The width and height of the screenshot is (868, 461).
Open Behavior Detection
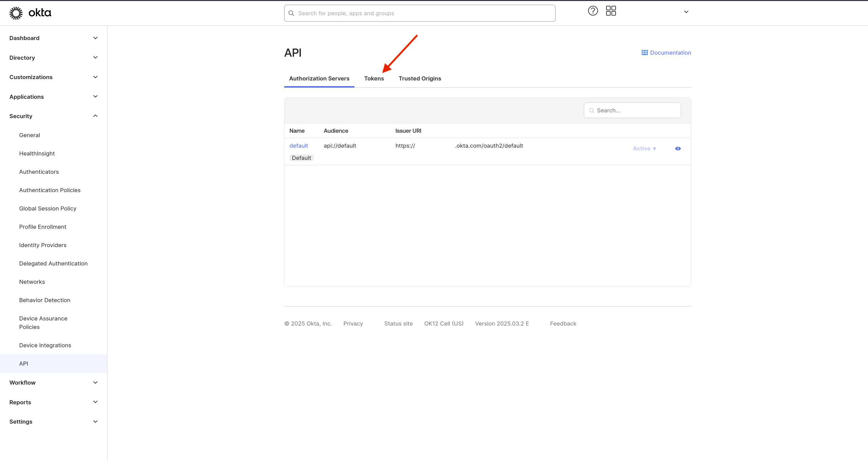45,300
